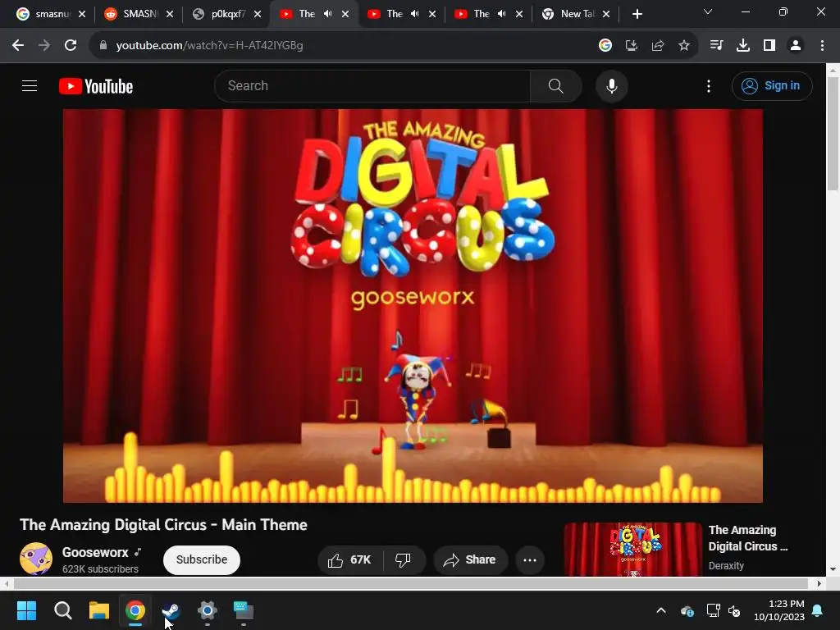
Task: Open File Explorer from taskbar
Action: tap(99, 610)
